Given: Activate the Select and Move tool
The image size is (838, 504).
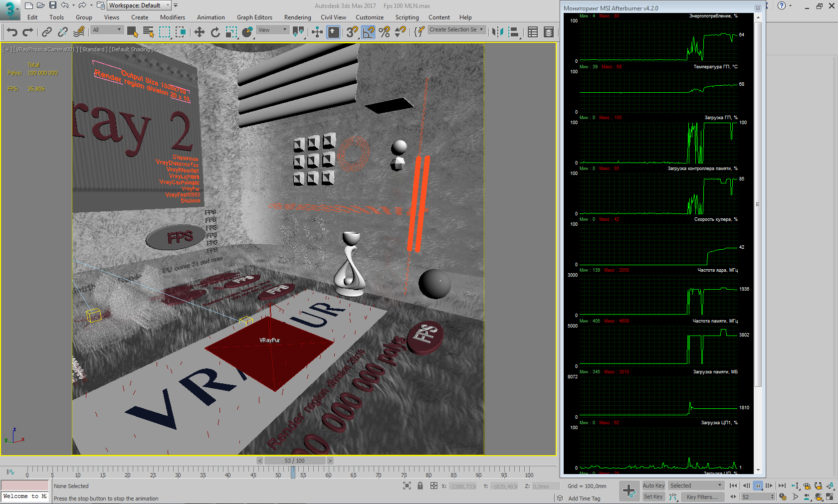Looking at the screenshot, I should coord(199,32).
